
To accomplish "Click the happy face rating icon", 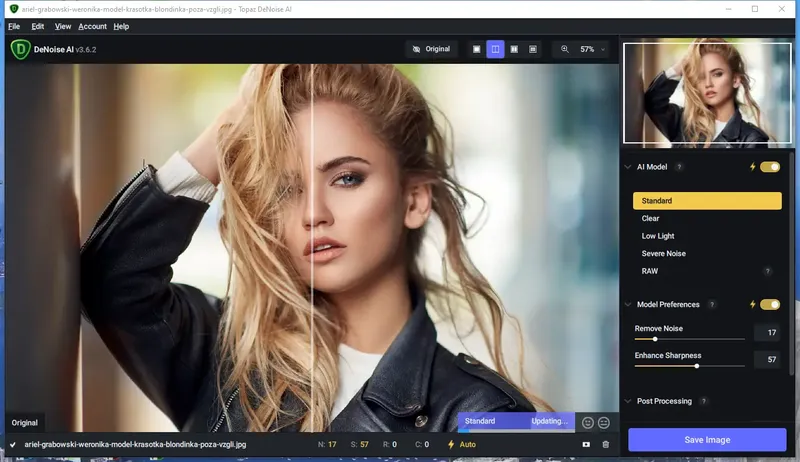I will (588, 423).
